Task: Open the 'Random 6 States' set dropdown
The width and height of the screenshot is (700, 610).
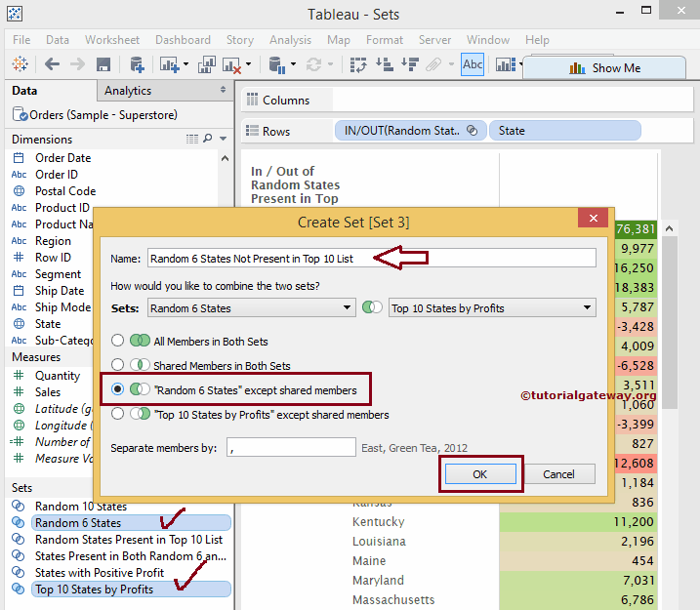Action: (x=251, y=308)
